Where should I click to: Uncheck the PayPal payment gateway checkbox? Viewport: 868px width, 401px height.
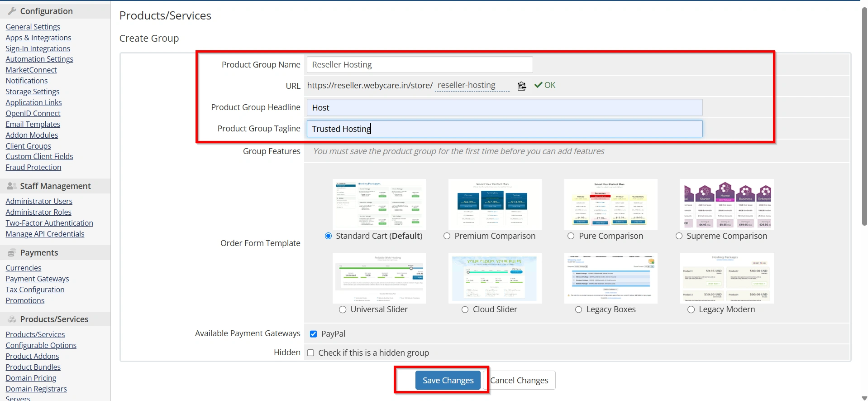[313, 334]
